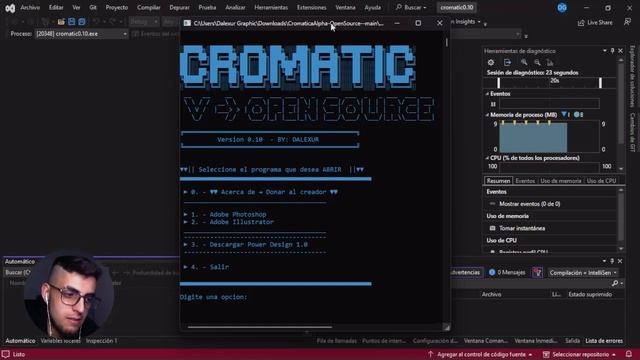This screenshot has width=640, height=360.
Task: Click the save all toolbar icon
Action: (82, 22)
